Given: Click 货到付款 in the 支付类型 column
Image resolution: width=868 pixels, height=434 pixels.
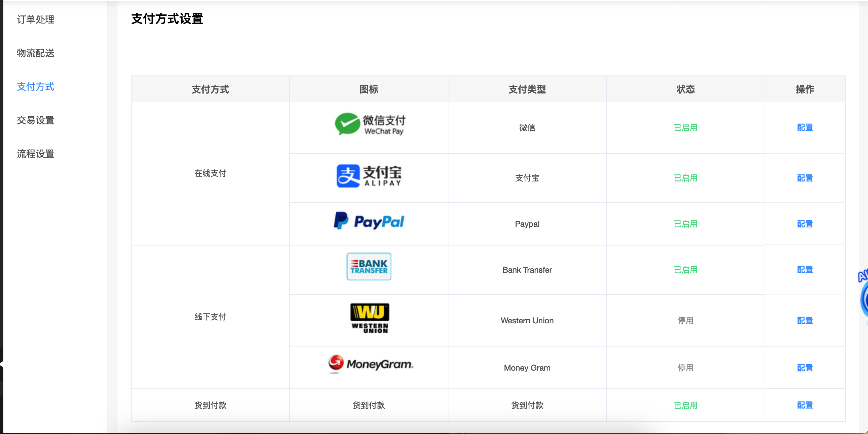Looking at the screenshot, I should [527, 405].
